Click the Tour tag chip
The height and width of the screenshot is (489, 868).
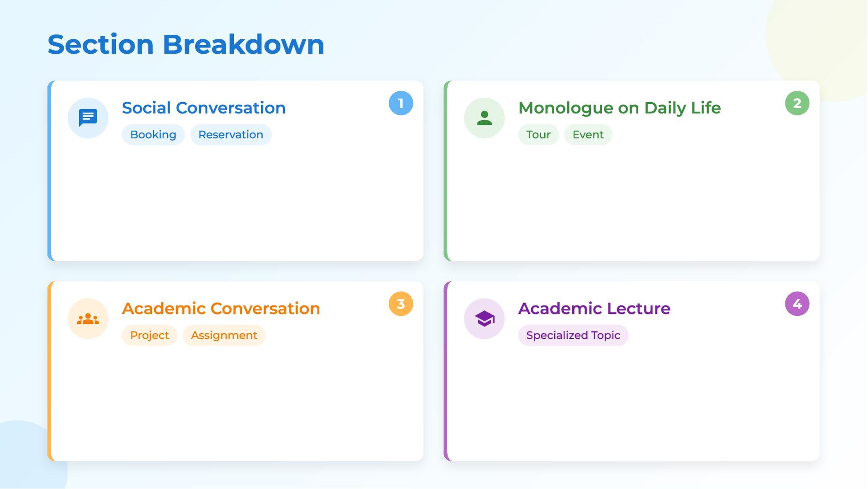pos(538,135)
